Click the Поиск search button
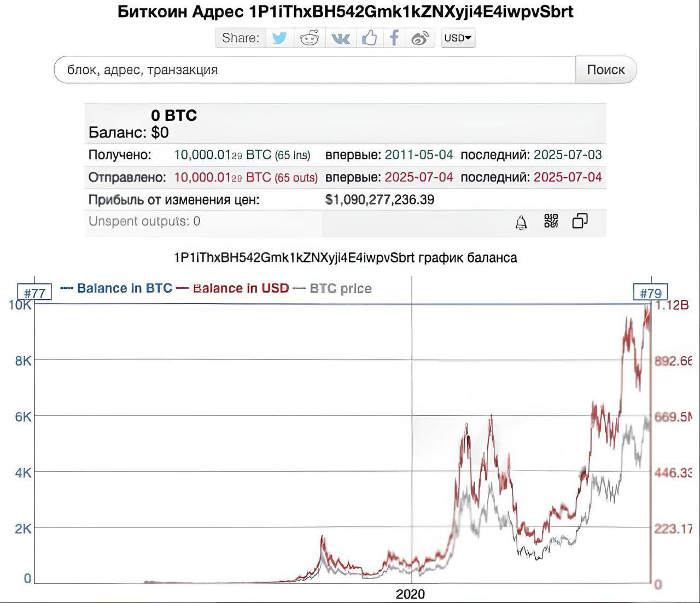The width and height of the screenshot is (700, 603). coord(606,69)
